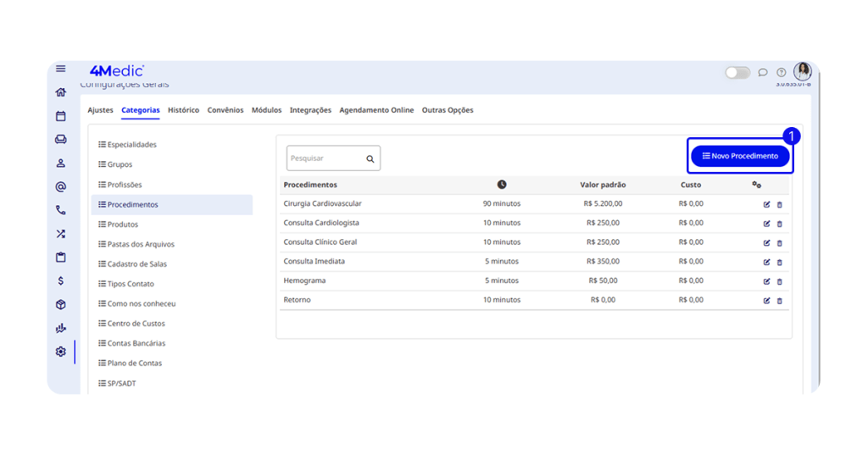Viewport: 868px width, 455px height.
Task: Open the dollar sign financial icon
Action: click(x=61, y=281)
